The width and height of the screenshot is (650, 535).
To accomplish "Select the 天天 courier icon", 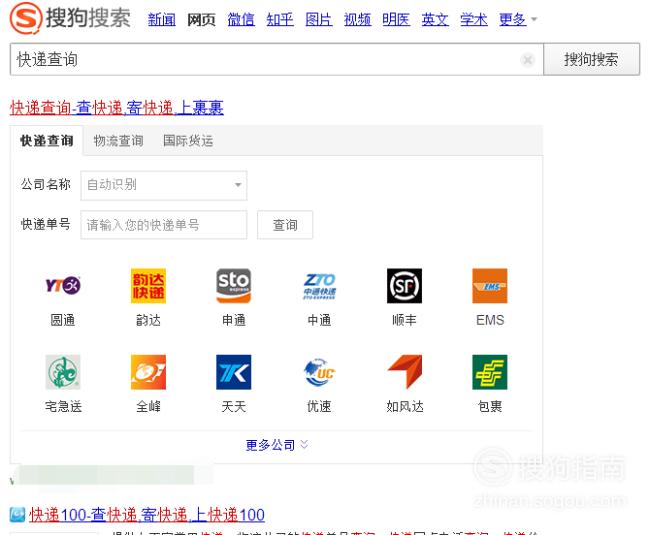I will 234,372.
